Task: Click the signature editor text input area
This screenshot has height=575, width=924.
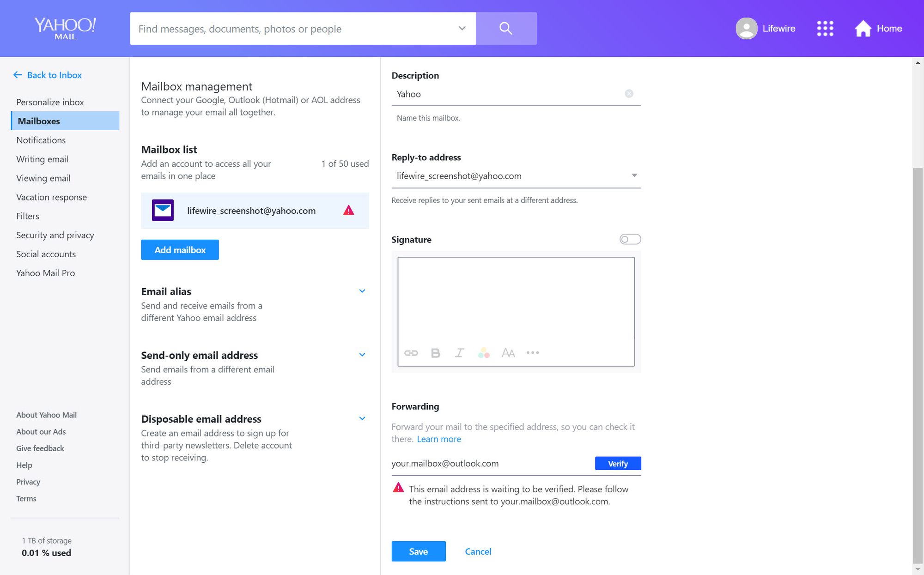Action: [517, 301]
